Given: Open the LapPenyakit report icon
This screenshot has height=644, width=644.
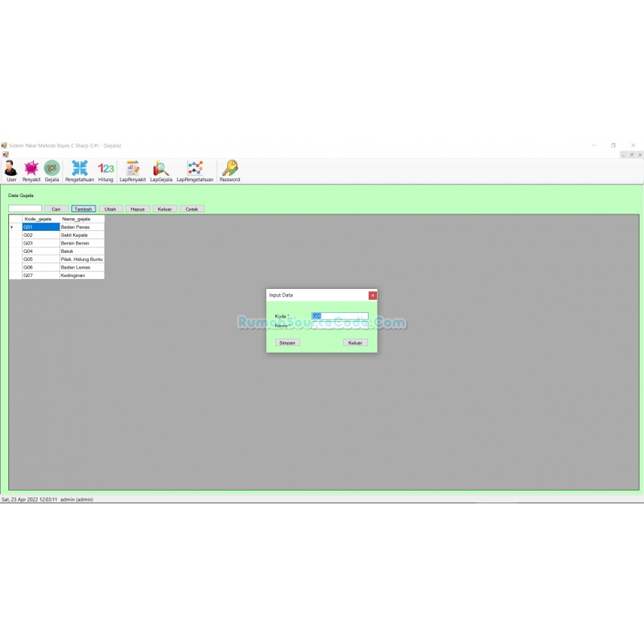Looking at the screenshot, I should (x=132, y=171).
